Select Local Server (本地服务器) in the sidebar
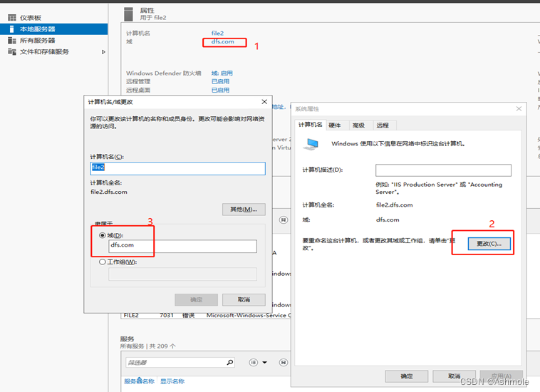This screenshot has height=392, width=540. point(53,29)
